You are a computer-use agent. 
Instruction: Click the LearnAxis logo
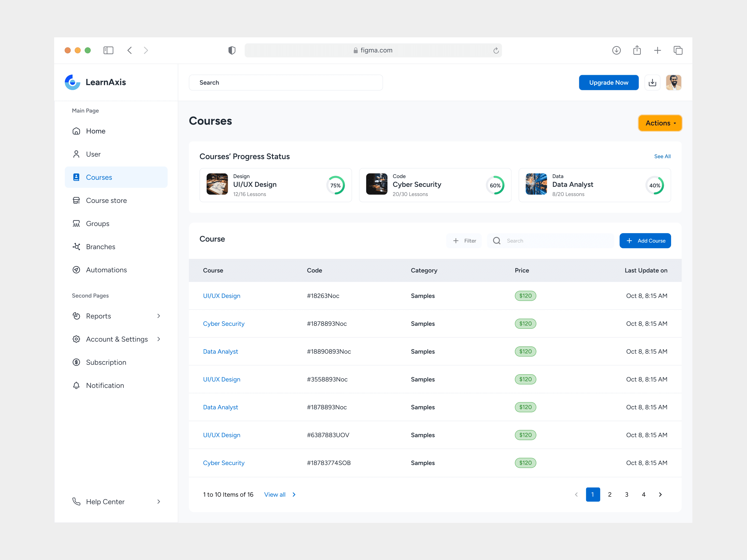pos(73,82)
